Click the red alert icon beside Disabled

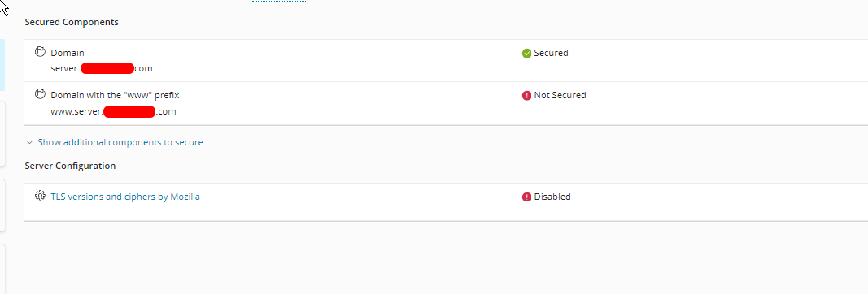526,197
